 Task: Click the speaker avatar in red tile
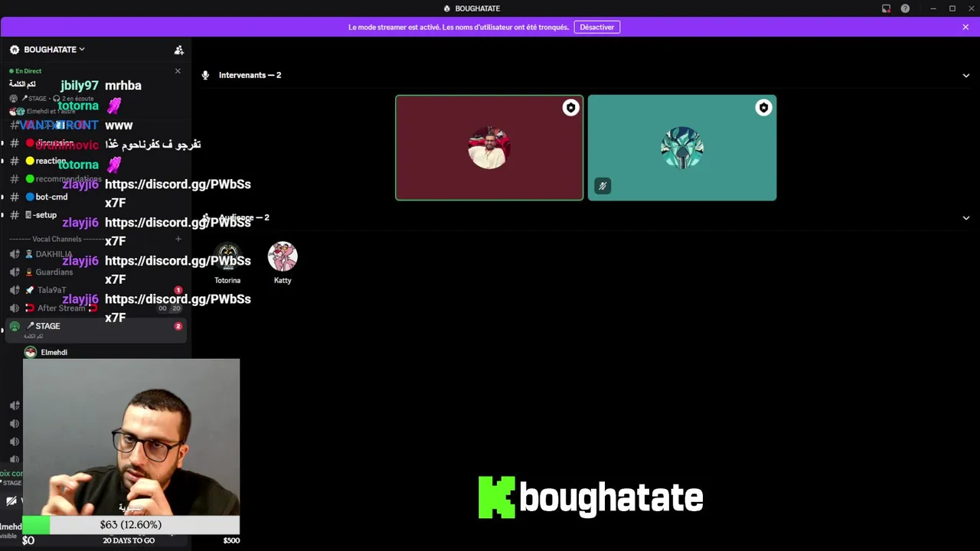[489, 147]
